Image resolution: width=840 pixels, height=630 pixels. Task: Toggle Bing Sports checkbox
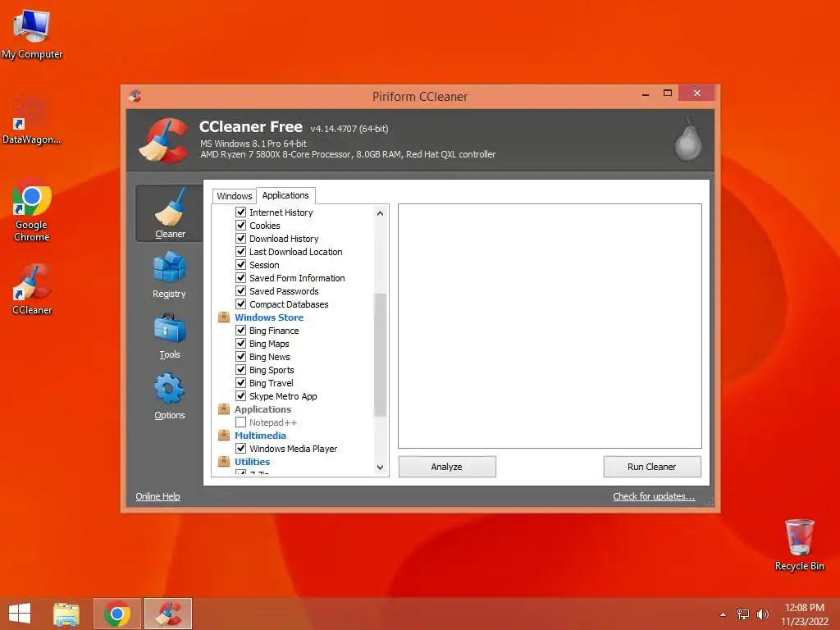(x=241, y=370)
